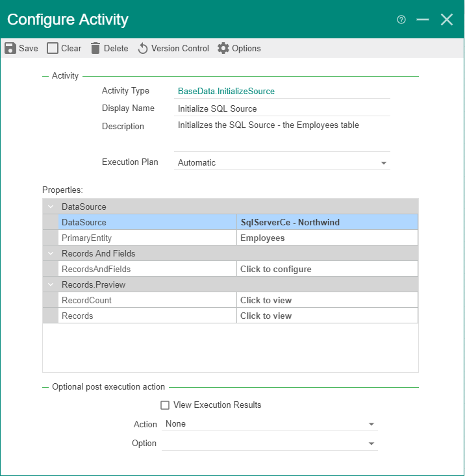Collapse the DataSource property group
465x476 pixels.
click(51, 207)
